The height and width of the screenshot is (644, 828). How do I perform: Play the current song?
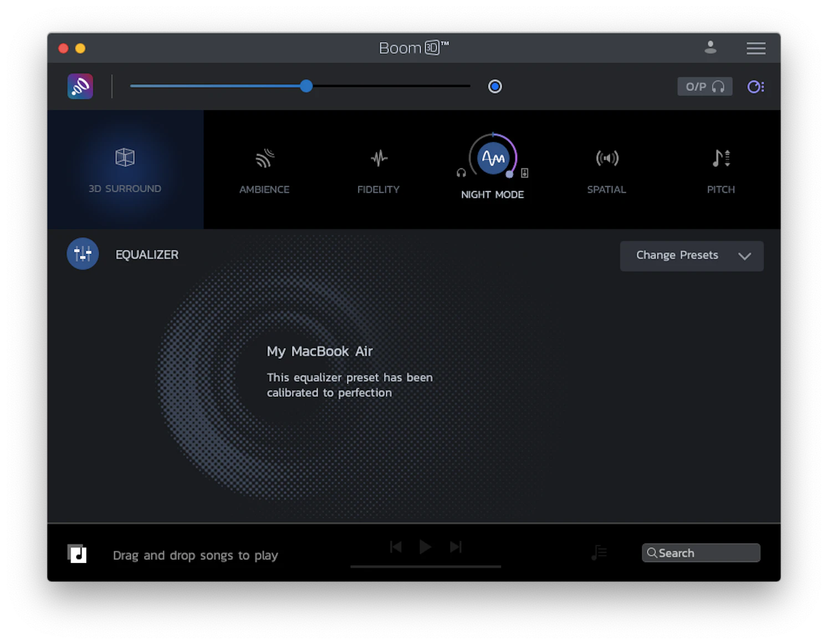pyautogui.click(x=426, y=547)
